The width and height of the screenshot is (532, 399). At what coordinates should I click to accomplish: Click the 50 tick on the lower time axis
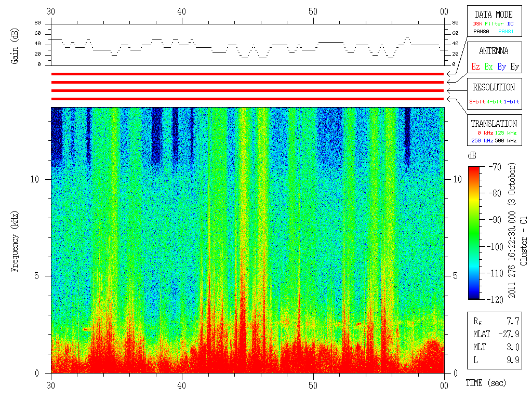313,386
